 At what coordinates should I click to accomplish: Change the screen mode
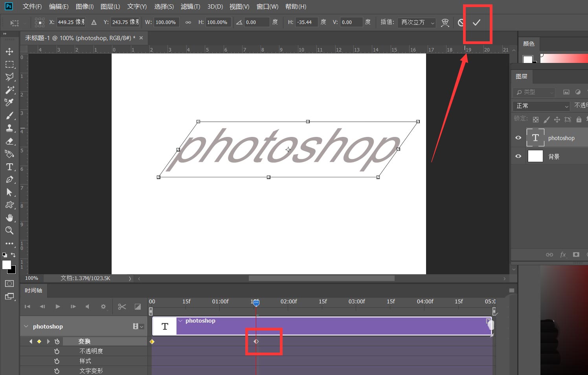click(9, 297)
